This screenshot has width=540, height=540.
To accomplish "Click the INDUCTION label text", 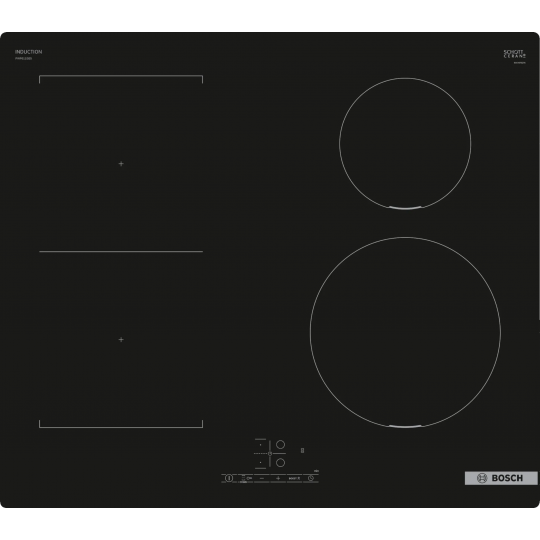I will [x=28, y=52].
